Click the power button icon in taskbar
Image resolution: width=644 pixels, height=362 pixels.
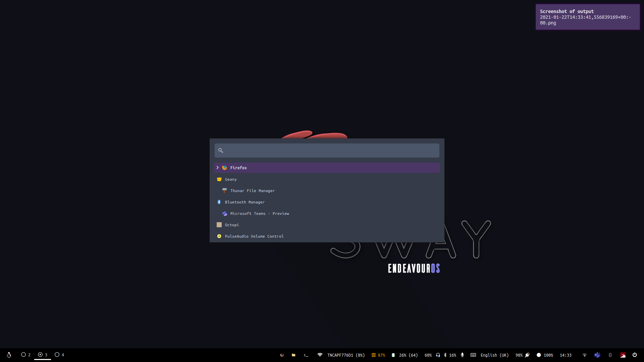coord(635,355)
